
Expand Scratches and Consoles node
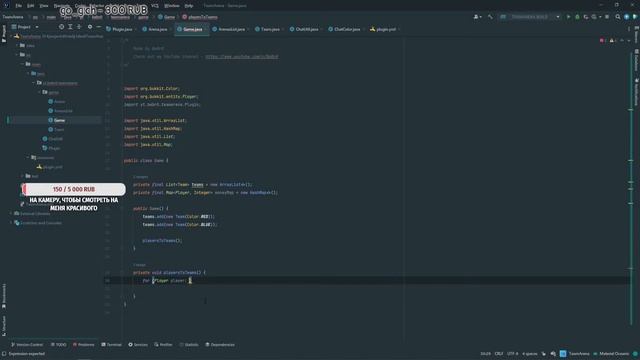pos(11,223)
